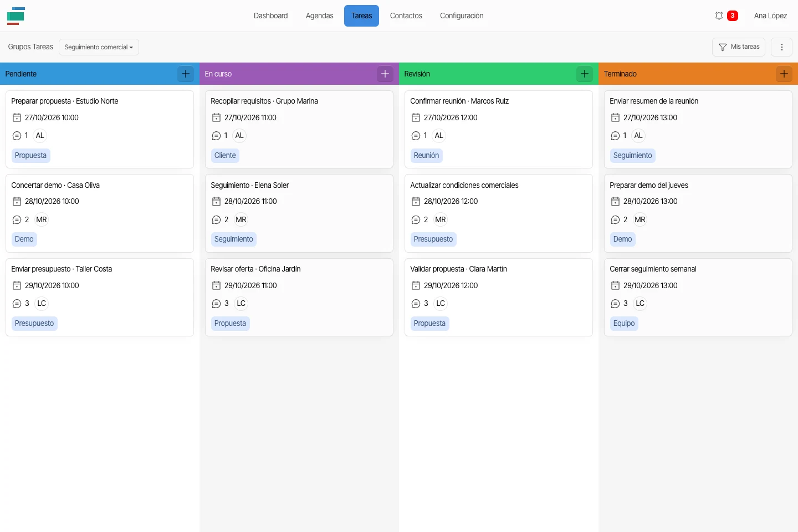
Task: Click calendar icon on Preparar propuesta card
Action: [x=17, y=117]
